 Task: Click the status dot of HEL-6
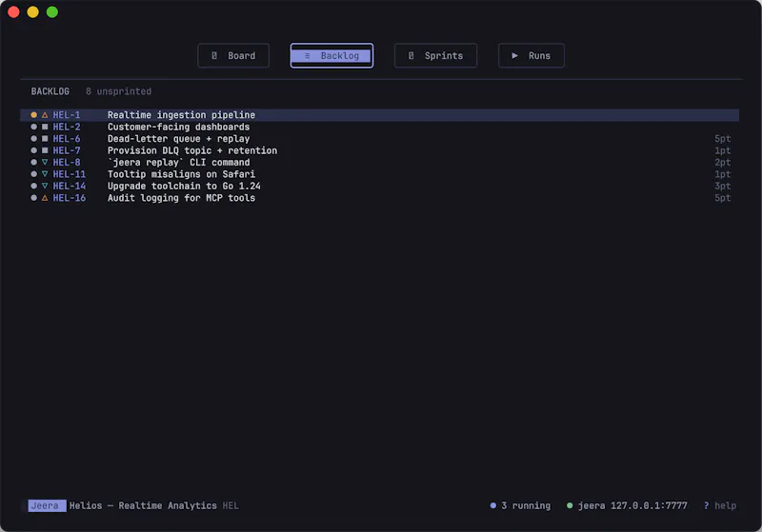tap(33, 139)
